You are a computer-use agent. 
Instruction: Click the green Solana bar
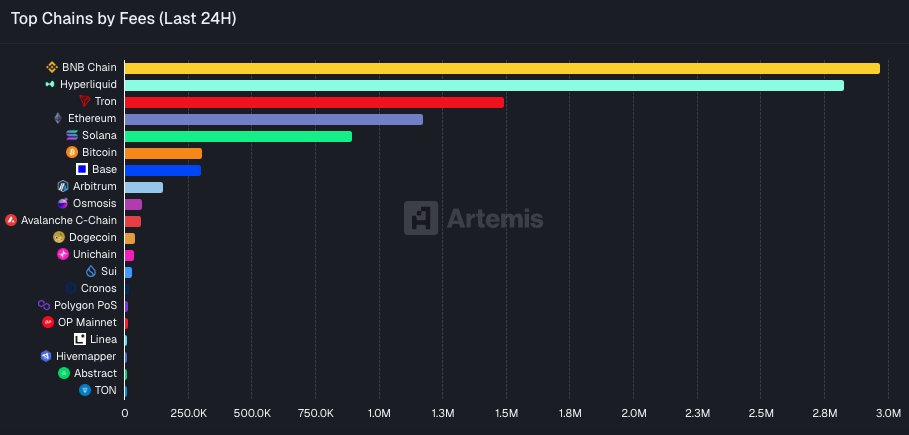238,136
